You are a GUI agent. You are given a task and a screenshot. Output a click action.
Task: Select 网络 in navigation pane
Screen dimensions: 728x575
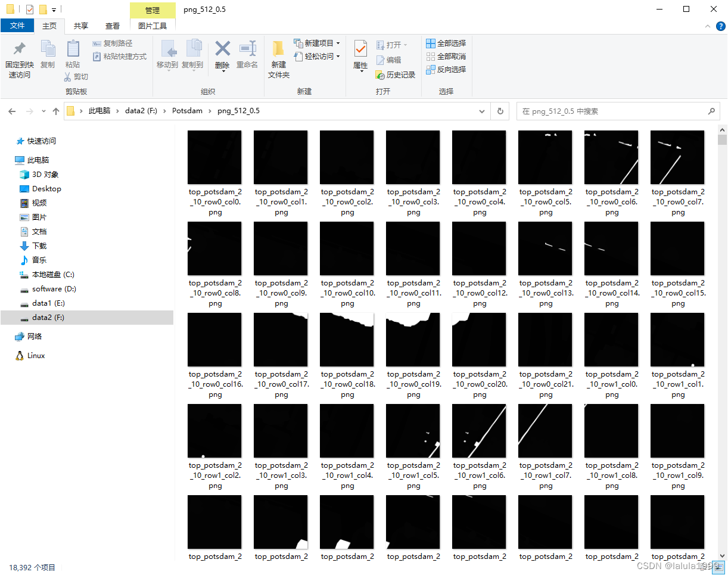click(x=35, y=337)
